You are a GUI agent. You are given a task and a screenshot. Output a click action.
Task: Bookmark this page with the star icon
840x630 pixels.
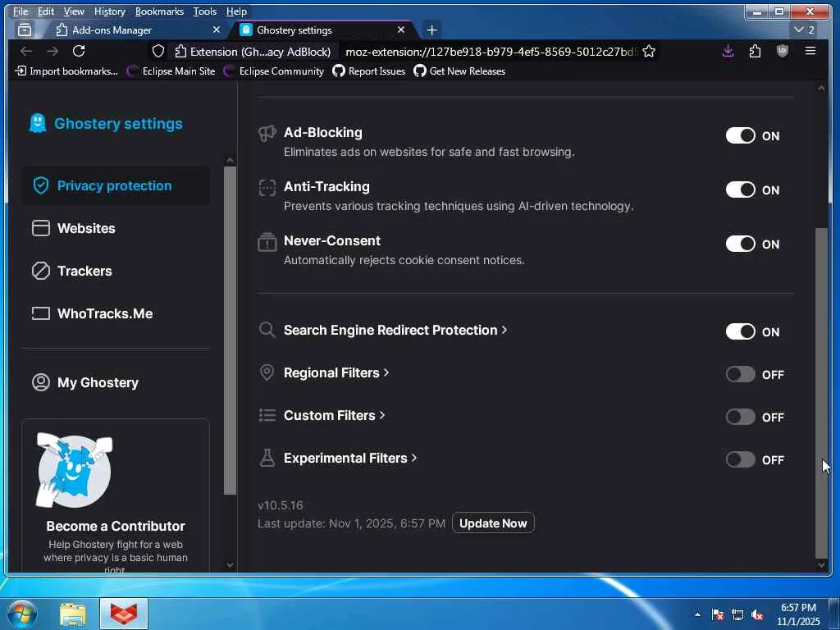[x=649, y=52]
